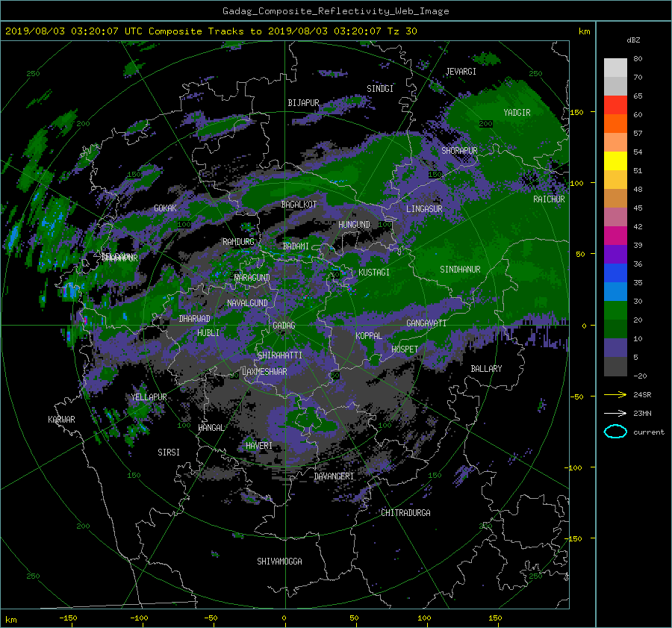Image resolution: width=672 pixels, height=628 pixels.
Task: Select the KUSTAGI label
Action: (374, 273)
